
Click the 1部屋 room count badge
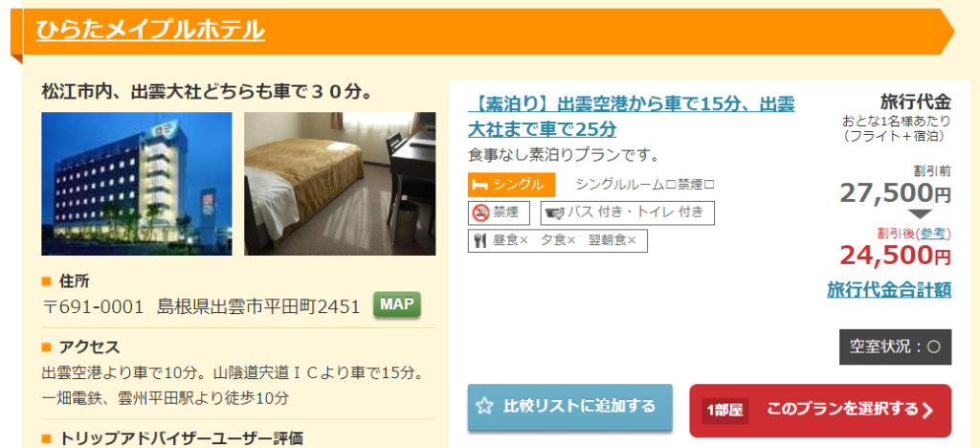[725, 411]
